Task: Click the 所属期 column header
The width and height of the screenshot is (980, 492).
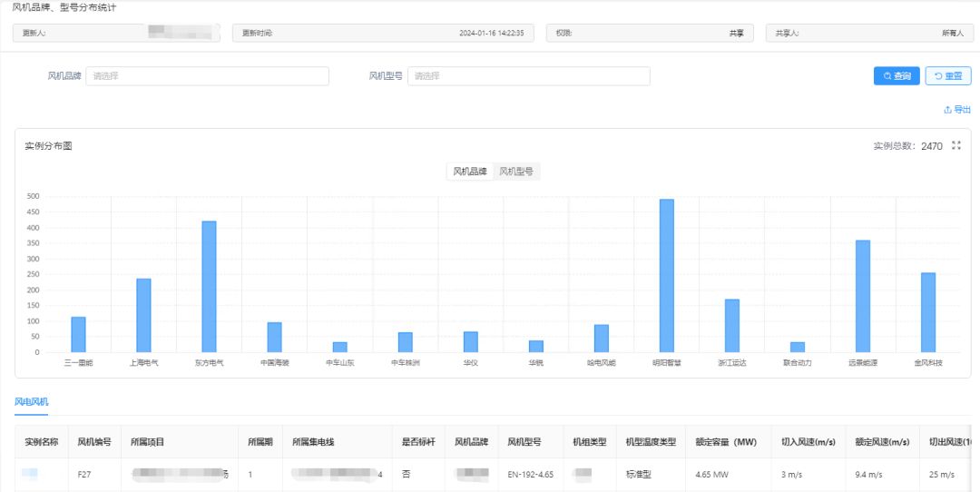Action: pyautogui.click(x=260, y=442)
